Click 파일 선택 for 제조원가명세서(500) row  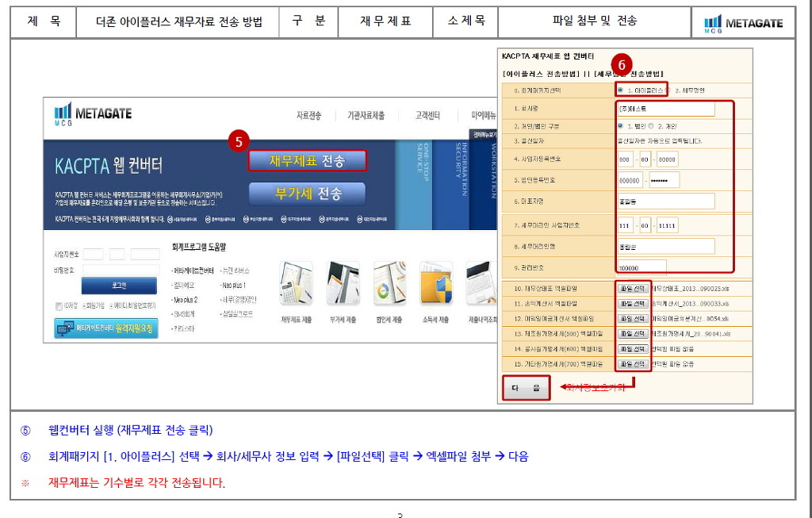[633, 334]
